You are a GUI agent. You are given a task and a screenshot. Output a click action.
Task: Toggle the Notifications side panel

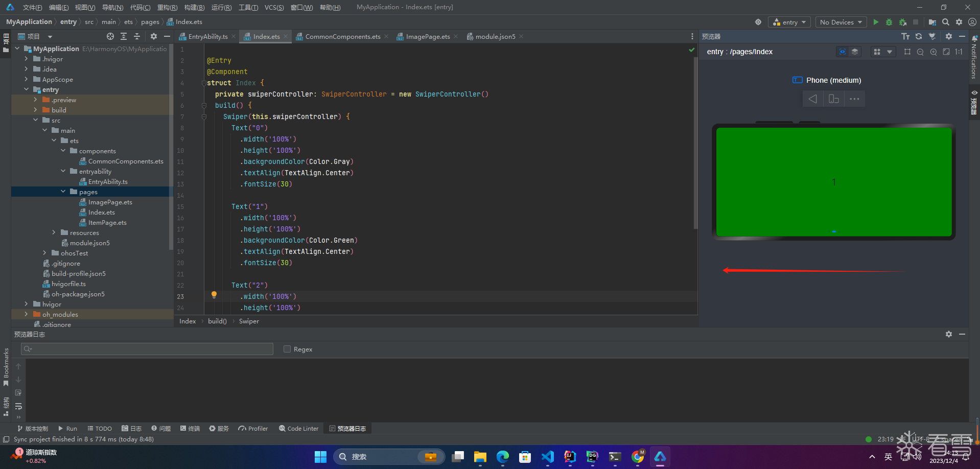(x=974, y=57)
